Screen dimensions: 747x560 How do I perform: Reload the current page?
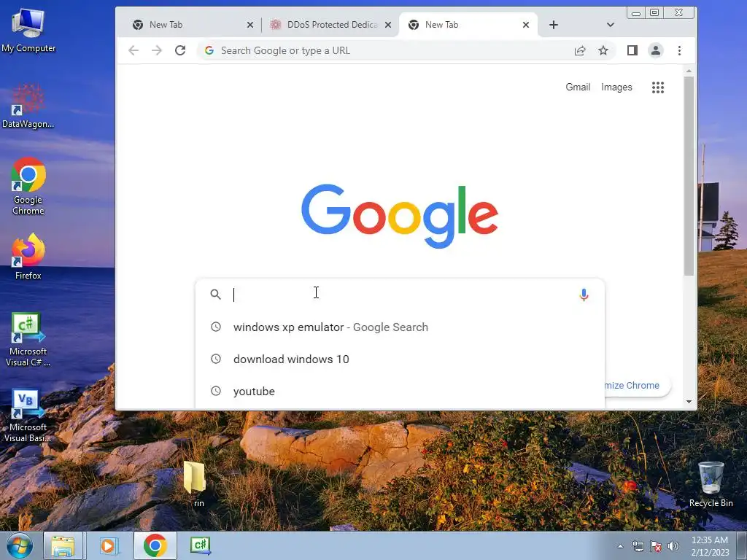click(x=180, y=50)
